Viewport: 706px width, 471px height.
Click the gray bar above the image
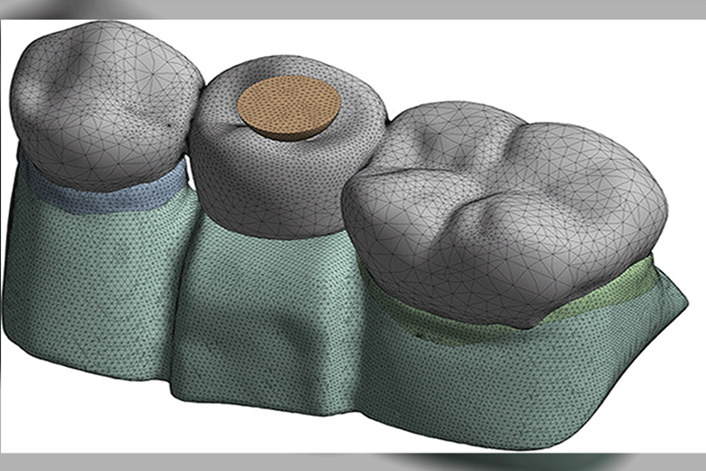[x=353, y=8]
